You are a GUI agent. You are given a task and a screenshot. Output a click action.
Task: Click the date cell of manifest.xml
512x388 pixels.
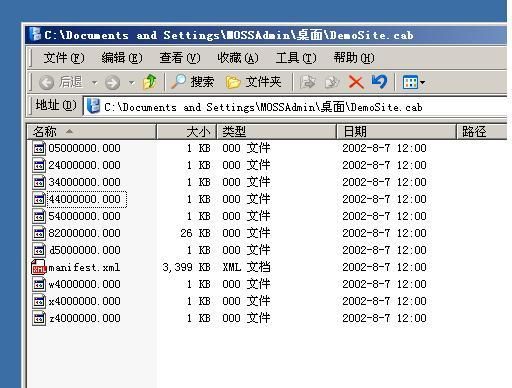[384, 267]
